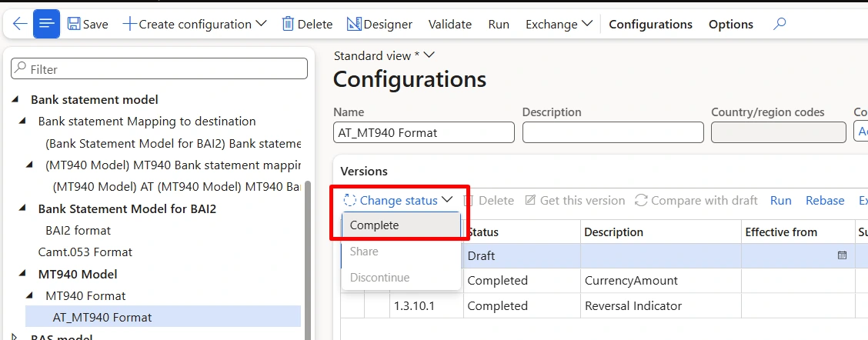Open the Designer
868x340 pixels.
(380, 25)
